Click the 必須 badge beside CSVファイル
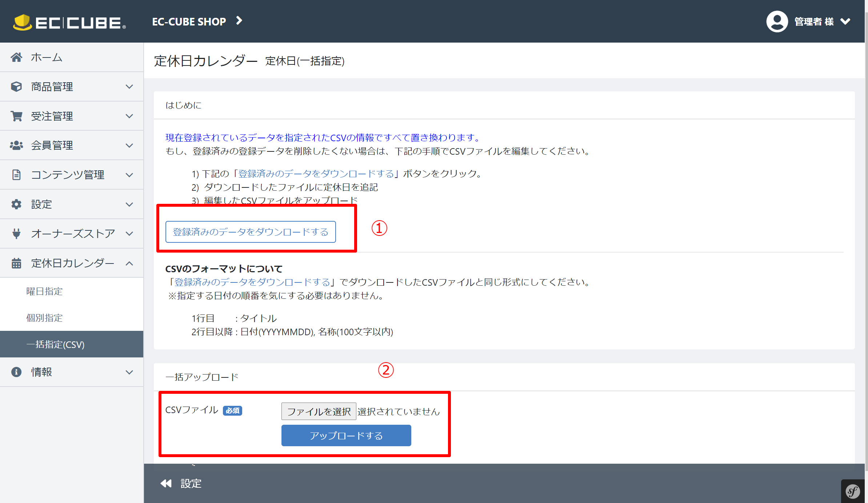Viewport: 868px width, 503px height. pos(232,411)
